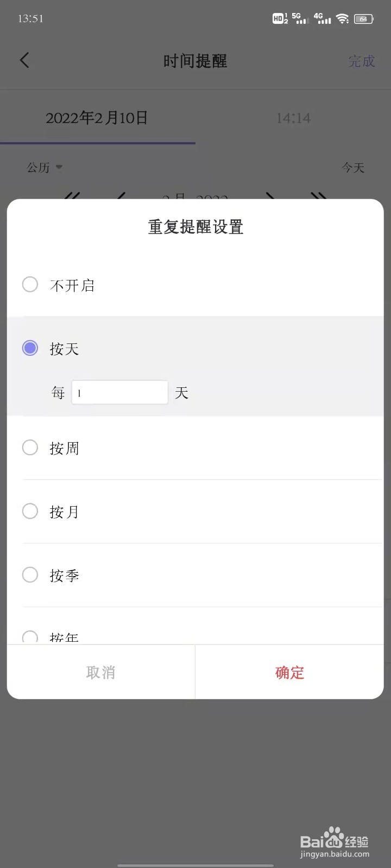Tap the back arrow icon
This screenshot has width=391, height=868.
(x=24, y=60)
